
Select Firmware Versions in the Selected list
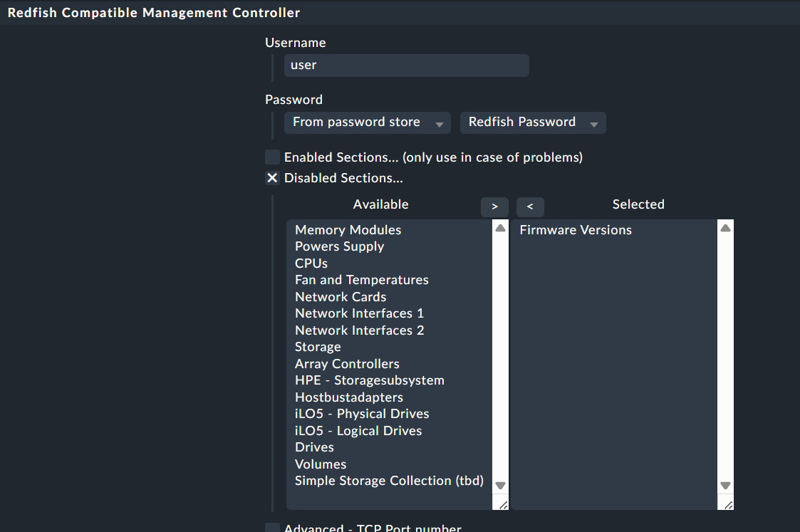pyautogui.click(x=575, y=229)
